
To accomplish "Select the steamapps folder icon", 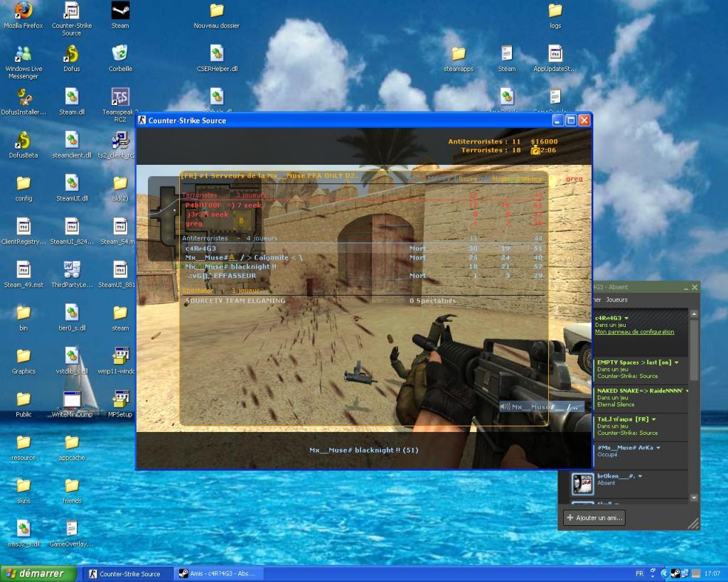I will tap(459, 54).
